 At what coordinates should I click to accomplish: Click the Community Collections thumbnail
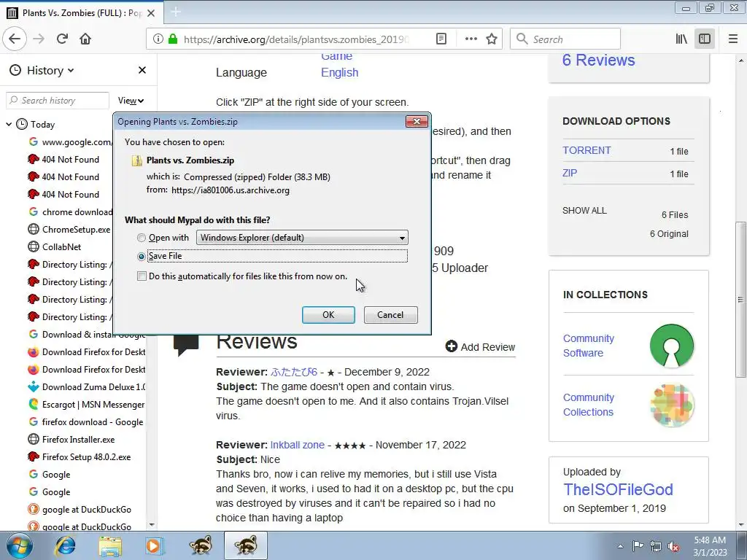click(672, 405)
